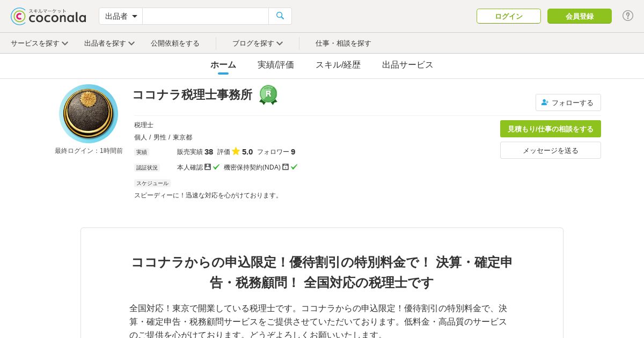Screen dimensions: 644x338
Task: Click the 税理士 occupation text
Action: [144, 125]
